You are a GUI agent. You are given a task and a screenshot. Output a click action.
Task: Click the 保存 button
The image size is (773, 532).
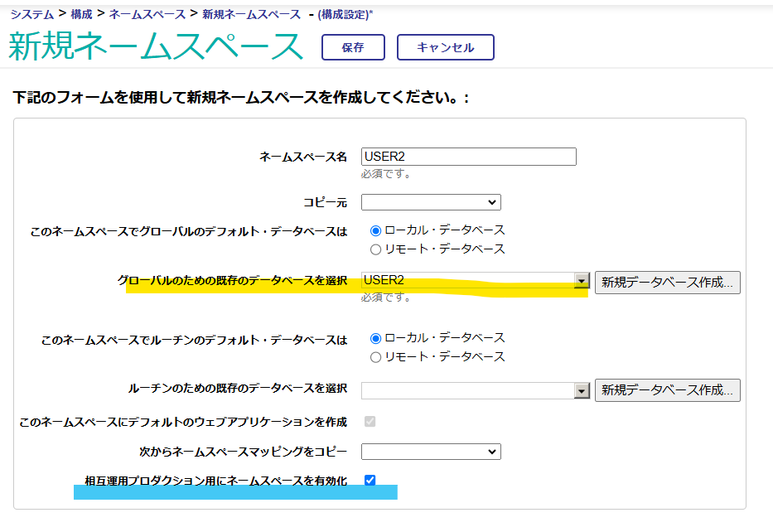353,47
